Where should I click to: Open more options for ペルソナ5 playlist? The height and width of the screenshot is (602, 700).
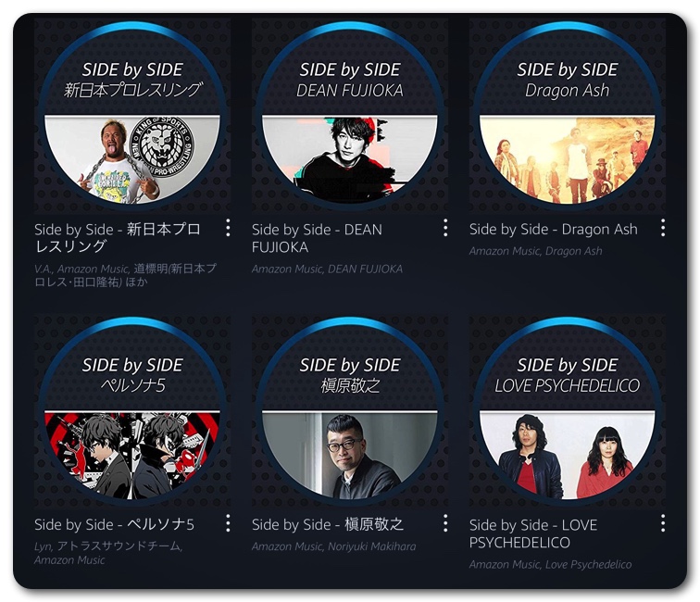coord(228,523)
